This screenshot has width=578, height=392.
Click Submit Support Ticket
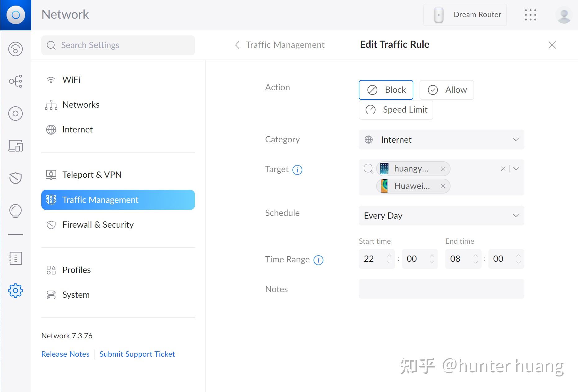tap(137, 354)
